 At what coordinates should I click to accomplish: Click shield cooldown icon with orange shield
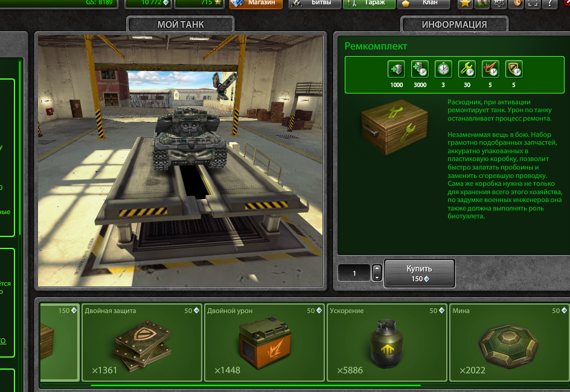pos(514,69)
